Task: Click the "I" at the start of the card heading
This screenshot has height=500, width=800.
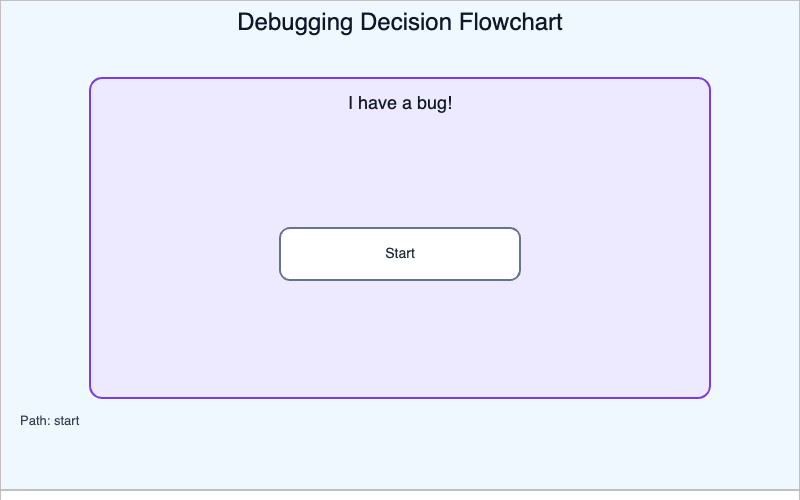Action: pyautogui.click(x=350, y=103)
